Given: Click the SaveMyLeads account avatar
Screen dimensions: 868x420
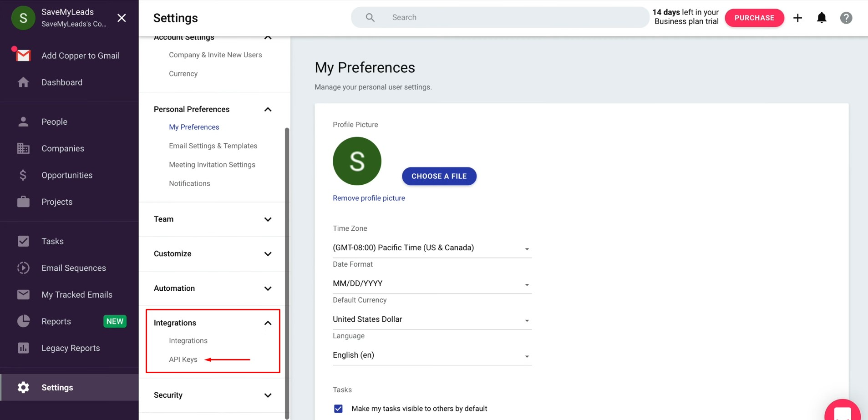Looking at the screenshot, I should click(x=23, y=18).
